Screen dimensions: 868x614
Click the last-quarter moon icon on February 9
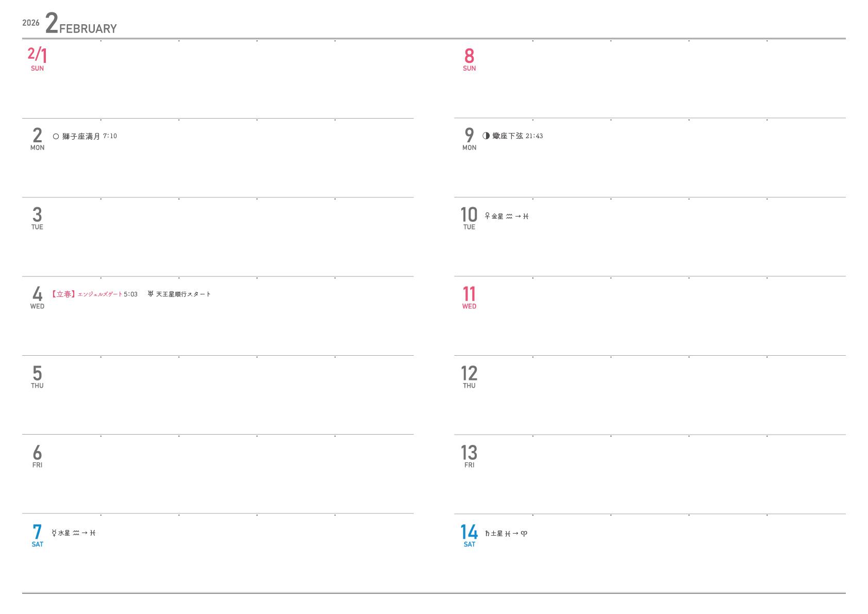(486, 136)
